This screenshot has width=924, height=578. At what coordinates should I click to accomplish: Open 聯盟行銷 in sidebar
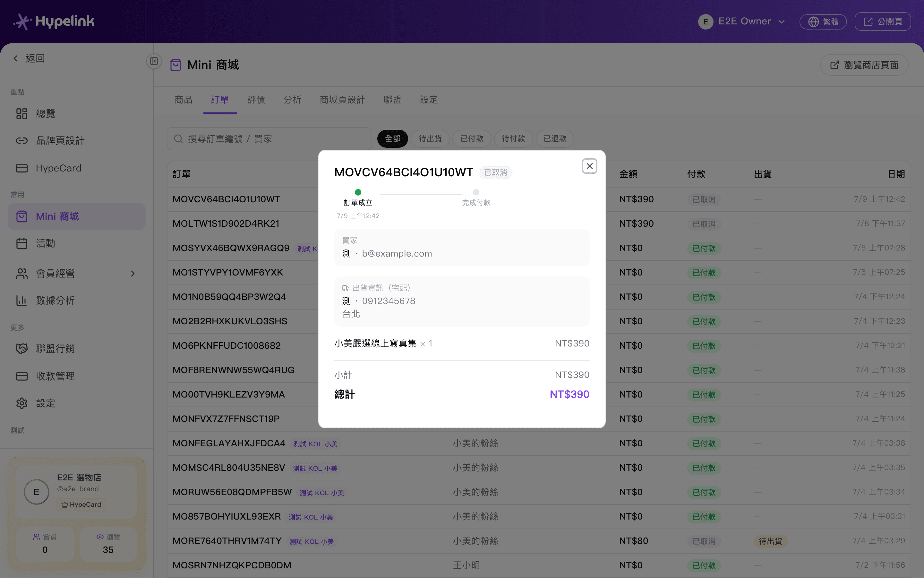coord(76,349)
